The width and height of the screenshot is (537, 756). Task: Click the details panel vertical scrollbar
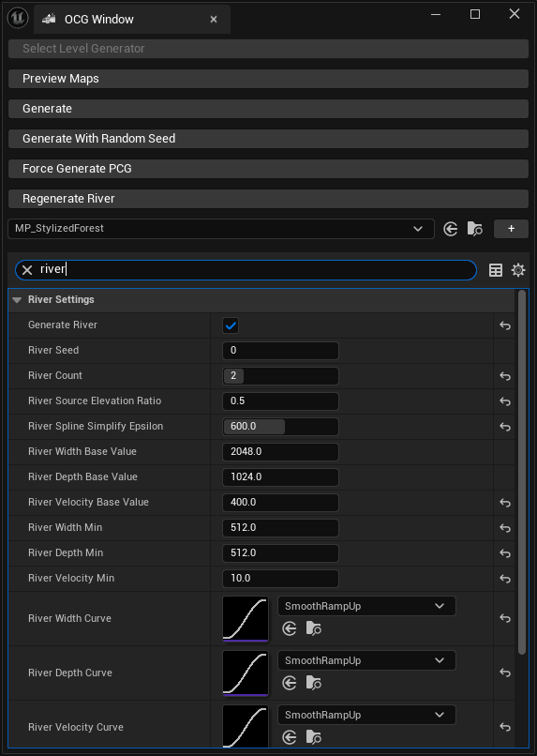click(522, 473)
